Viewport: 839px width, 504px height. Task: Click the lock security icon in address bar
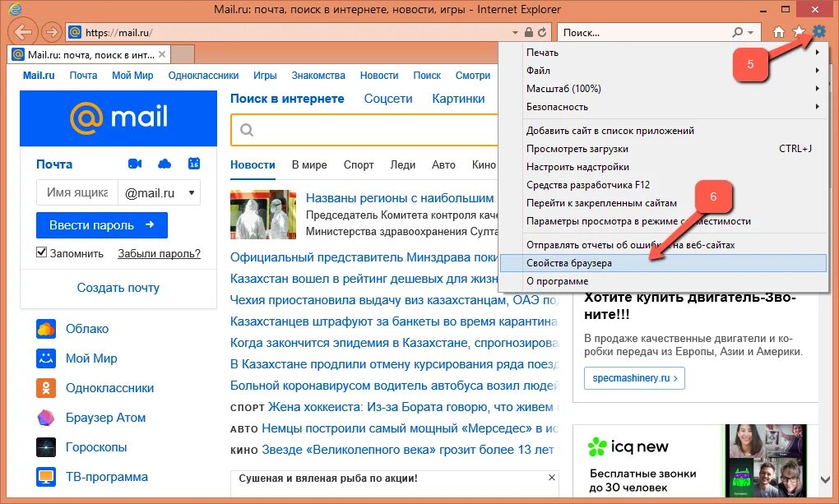529,33
